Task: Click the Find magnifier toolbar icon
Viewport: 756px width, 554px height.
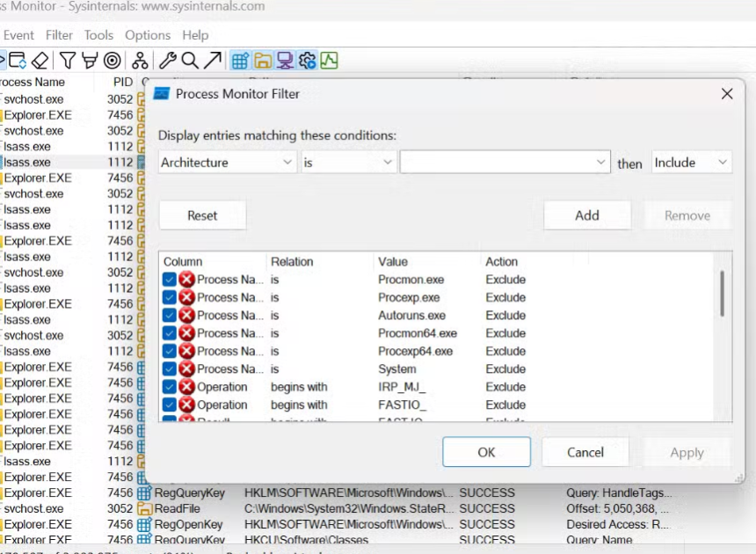Action: [190, 61]
